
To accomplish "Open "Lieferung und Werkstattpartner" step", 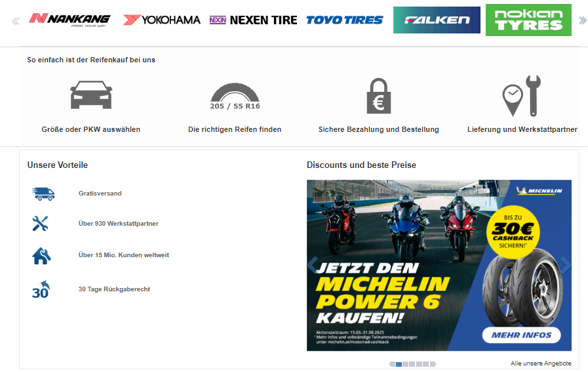I will coord(522,129).
